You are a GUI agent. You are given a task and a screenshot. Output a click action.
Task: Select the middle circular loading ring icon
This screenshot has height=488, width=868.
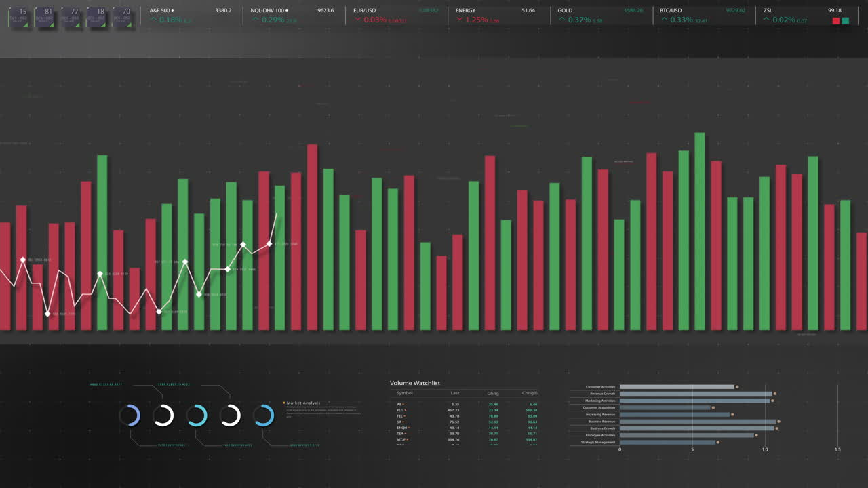tap(197, 415)
